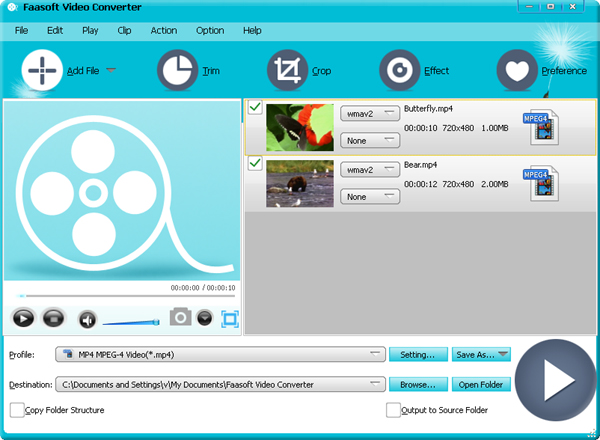
Task: Start conversion with the big play button
Action: click(x=556, y=380)
